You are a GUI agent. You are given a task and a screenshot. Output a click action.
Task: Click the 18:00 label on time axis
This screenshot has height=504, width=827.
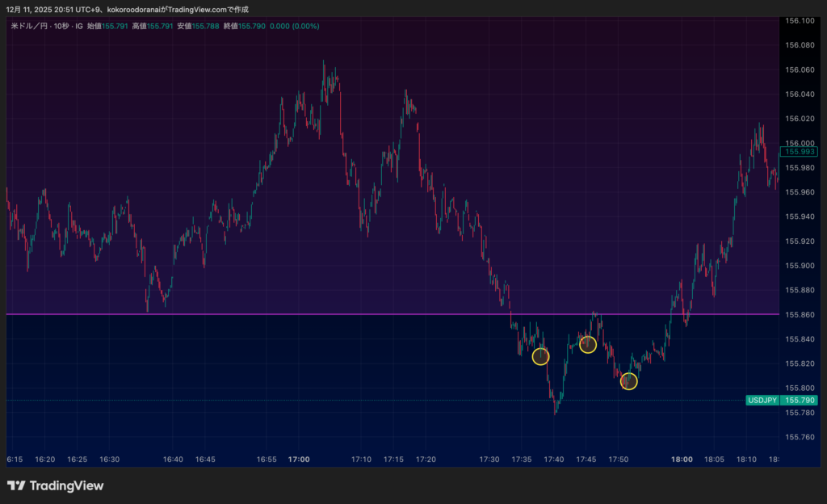(682, 459)
